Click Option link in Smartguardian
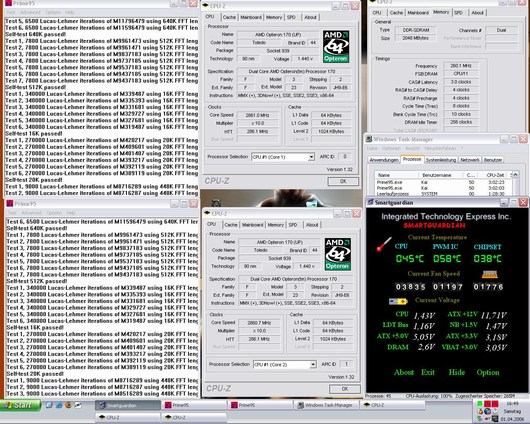This screenshot has height=424, width=530. (x=488, y=372)
